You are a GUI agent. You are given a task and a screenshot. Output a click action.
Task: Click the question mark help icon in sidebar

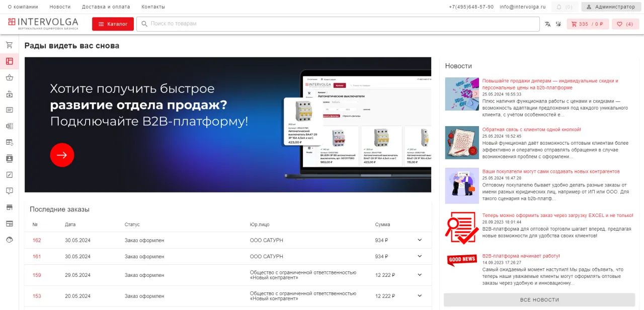point(9,190)
